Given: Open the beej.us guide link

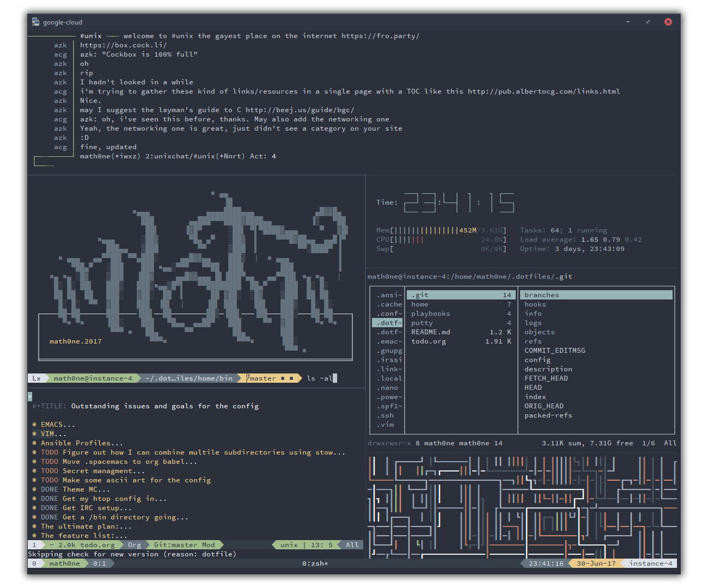Looking at the screenshot, I should coord(300,110).
